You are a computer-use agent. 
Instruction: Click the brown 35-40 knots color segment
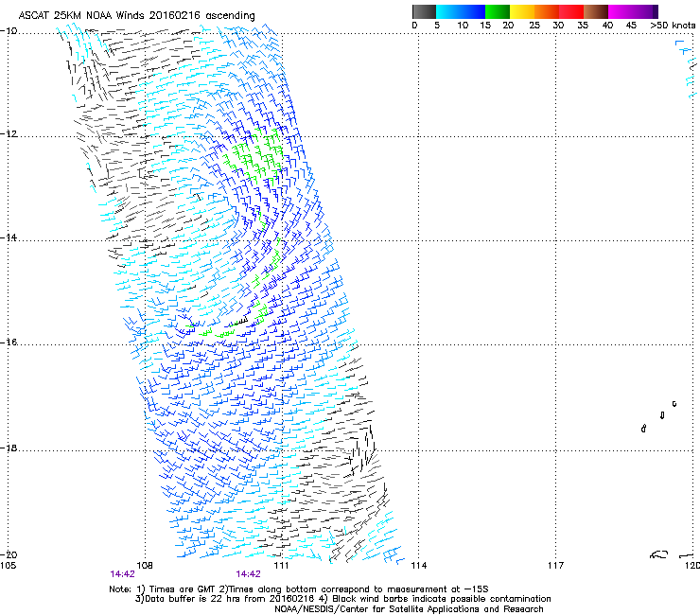[596, 11]
